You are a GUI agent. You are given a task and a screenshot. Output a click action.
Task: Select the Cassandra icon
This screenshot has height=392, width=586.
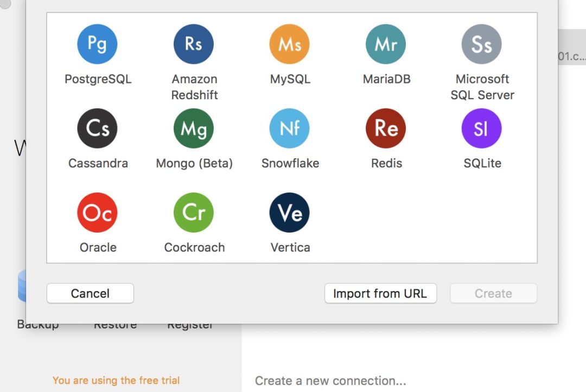98,128
